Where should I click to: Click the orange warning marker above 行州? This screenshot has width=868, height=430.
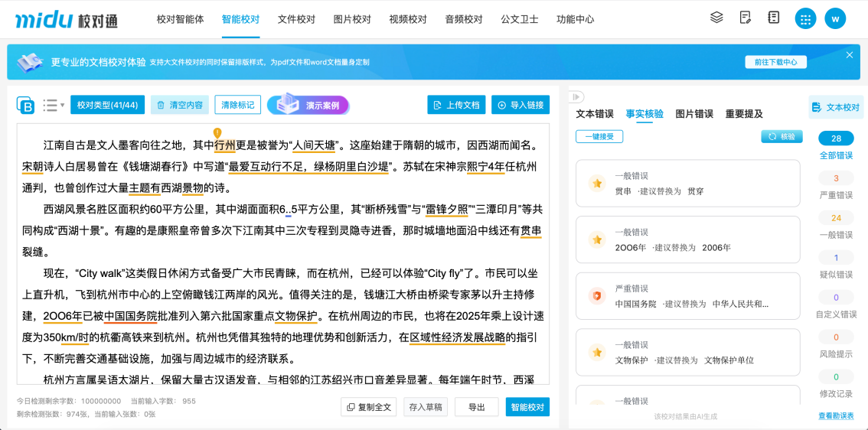coord(217,132)
